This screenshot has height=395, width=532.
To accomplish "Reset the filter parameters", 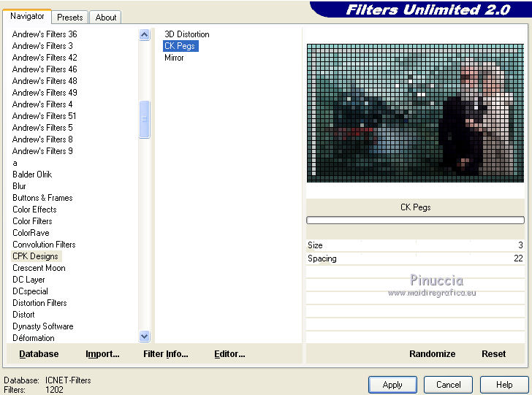I will coord(494,354).
